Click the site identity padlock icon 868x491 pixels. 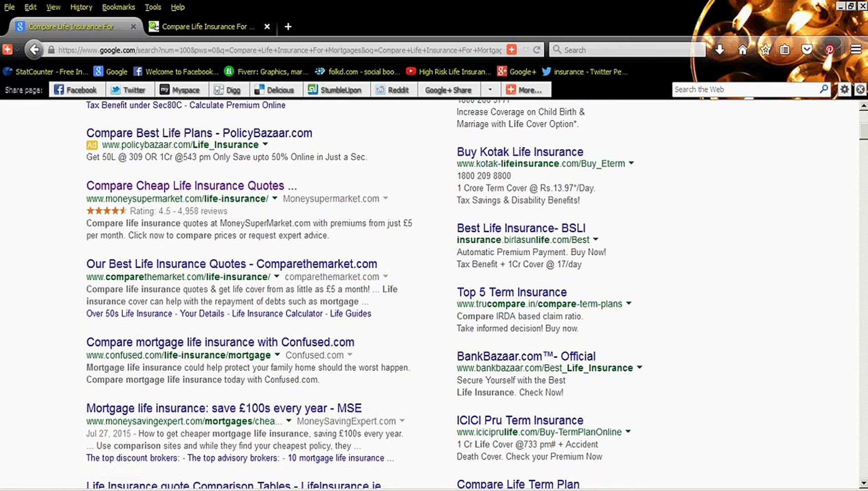pyautogui.click(x=51, y=50)
